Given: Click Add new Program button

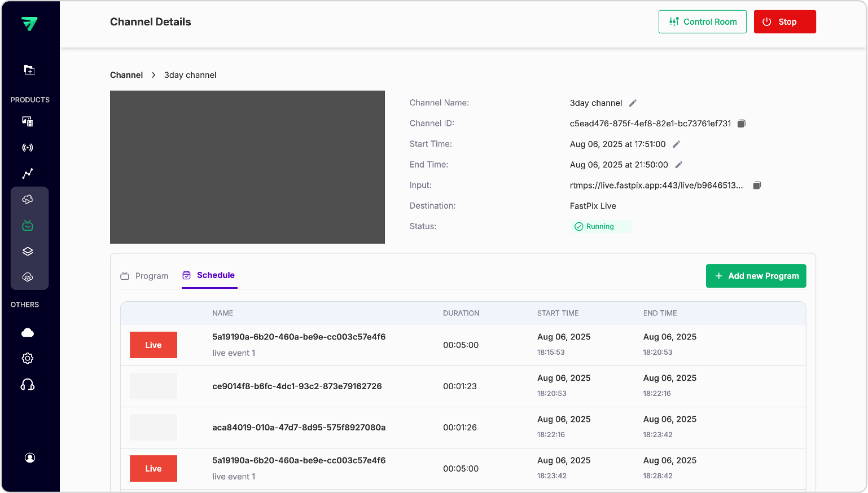Looking at the screenshot, I should (x=756, y=276).
